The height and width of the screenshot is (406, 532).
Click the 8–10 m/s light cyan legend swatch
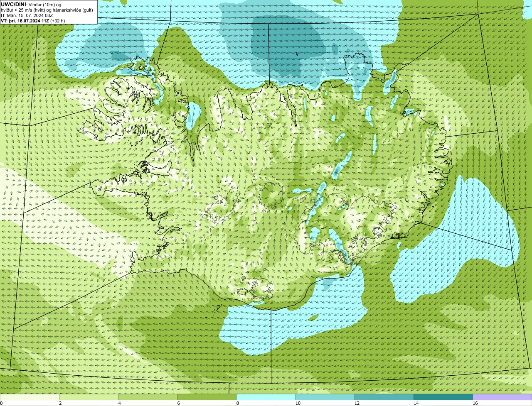266,397
